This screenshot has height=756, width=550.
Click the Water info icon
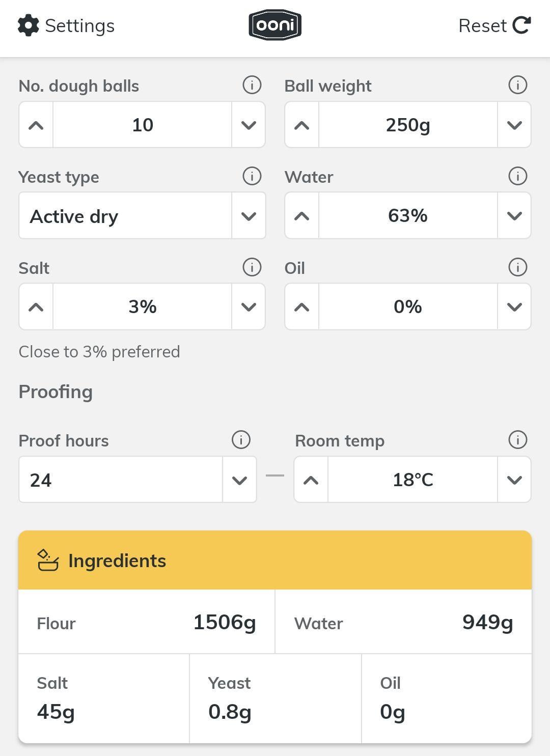[x=517, y=176]
